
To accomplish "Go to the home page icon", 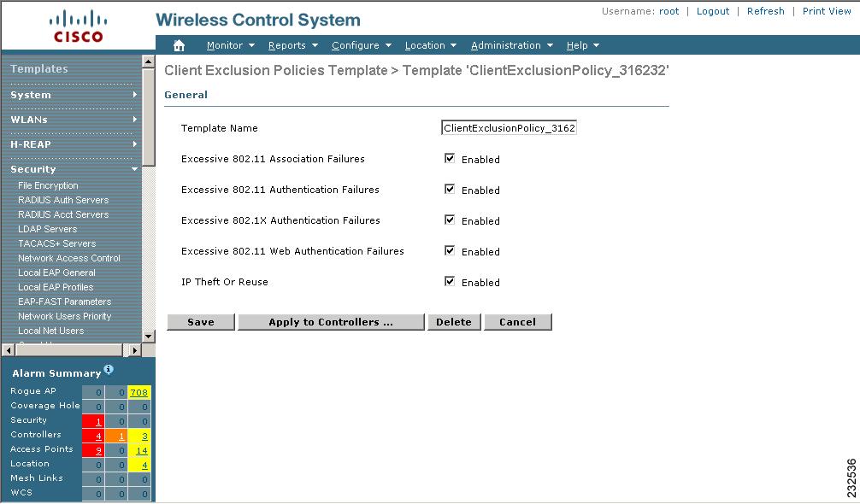I will (179, 45).
